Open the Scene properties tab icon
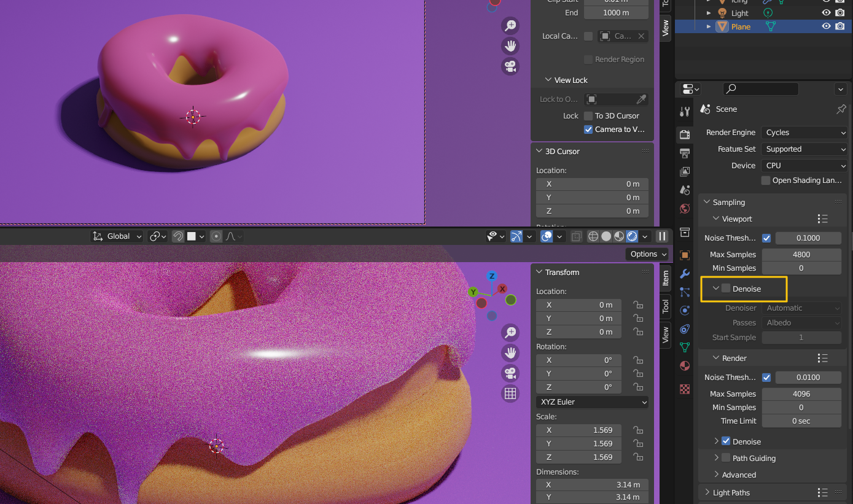 coord(685,190)
